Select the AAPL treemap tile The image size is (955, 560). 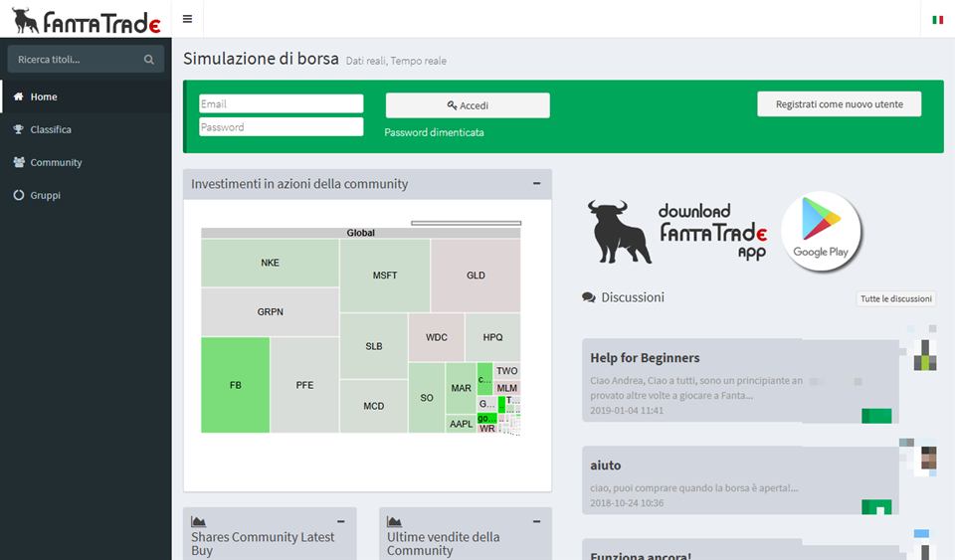pos(461,424)
